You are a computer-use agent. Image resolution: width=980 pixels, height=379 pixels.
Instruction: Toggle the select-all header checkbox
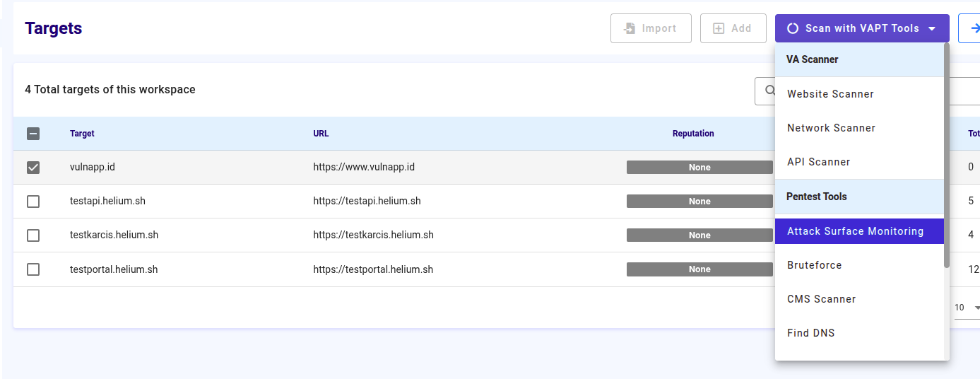coord(33,134)
